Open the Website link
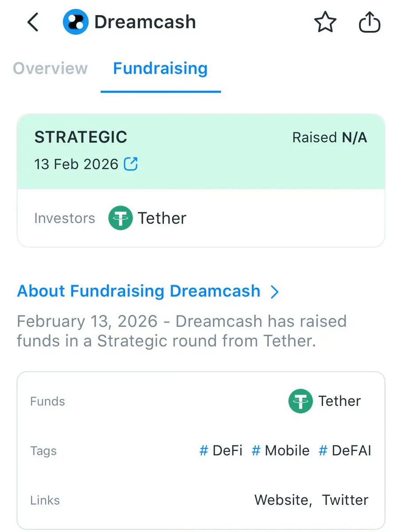Image resolution: width=402 pixels, height=532 pixels. (282, 500)
